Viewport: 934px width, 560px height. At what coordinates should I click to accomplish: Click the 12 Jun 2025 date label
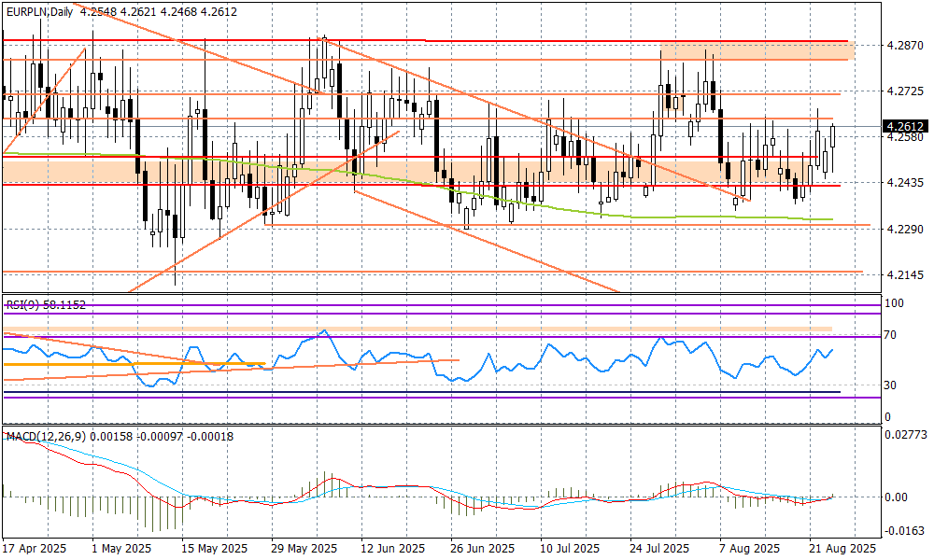click(393, 548)
